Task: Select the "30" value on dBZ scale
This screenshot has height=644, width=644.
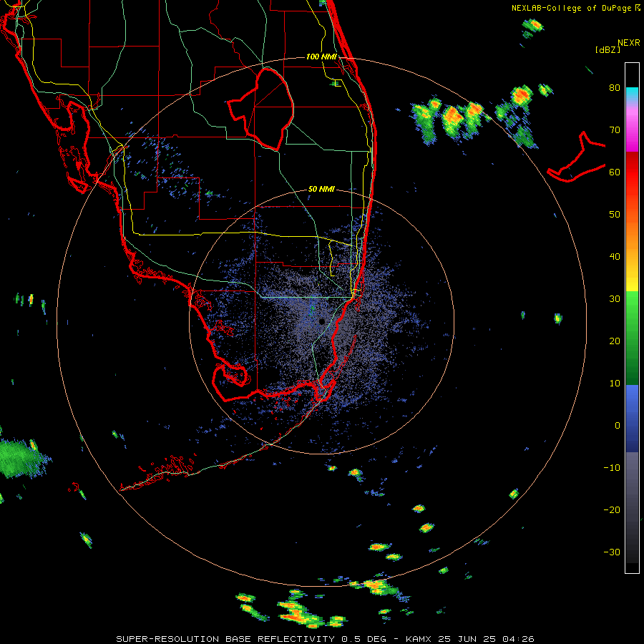Action: click(615, 299)
